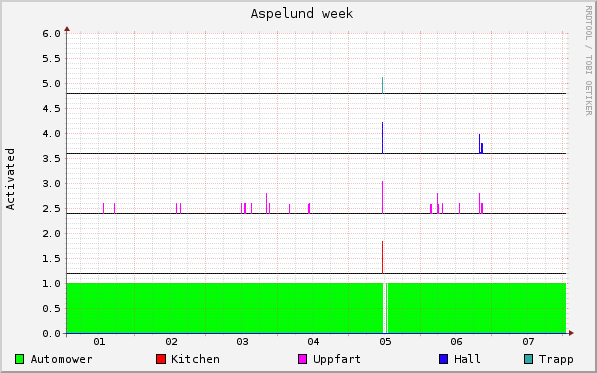This screenshot has height=373, width=597.
Task: Click the teal Trapp spike on day 05
Action: click(383, 85)
